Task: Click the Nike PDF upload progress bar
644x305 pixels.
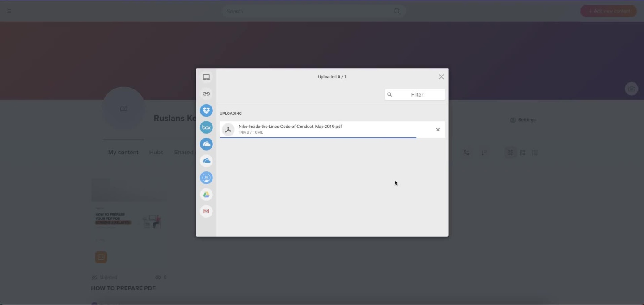Action: click(318, 138)
